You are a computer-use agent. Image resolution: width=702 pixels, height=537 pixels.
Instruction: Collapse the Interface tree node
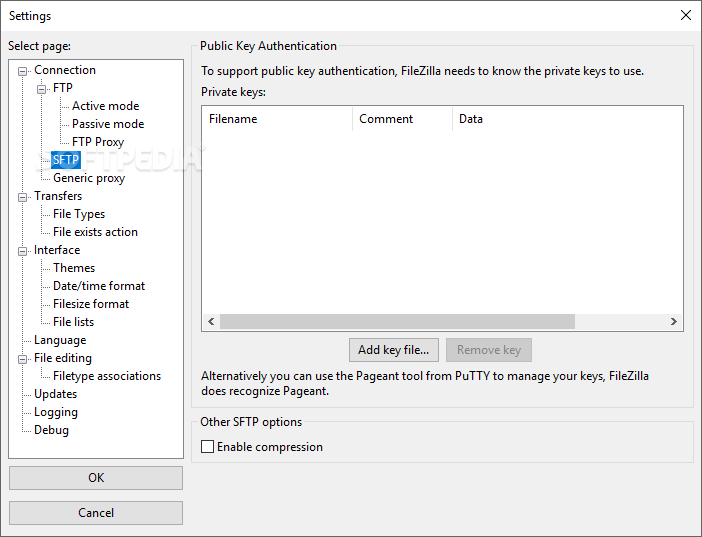tap(22, 251)
